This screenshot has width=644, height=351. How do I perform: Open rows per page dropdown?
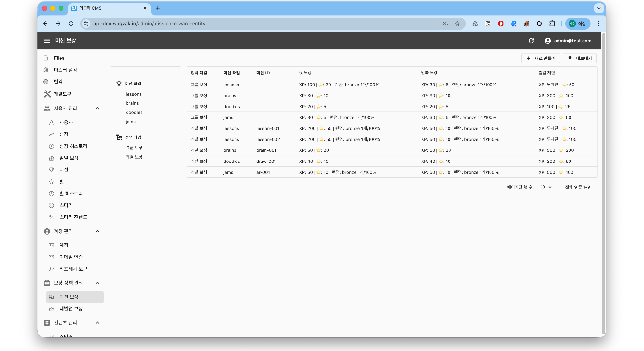click(546, 187)
